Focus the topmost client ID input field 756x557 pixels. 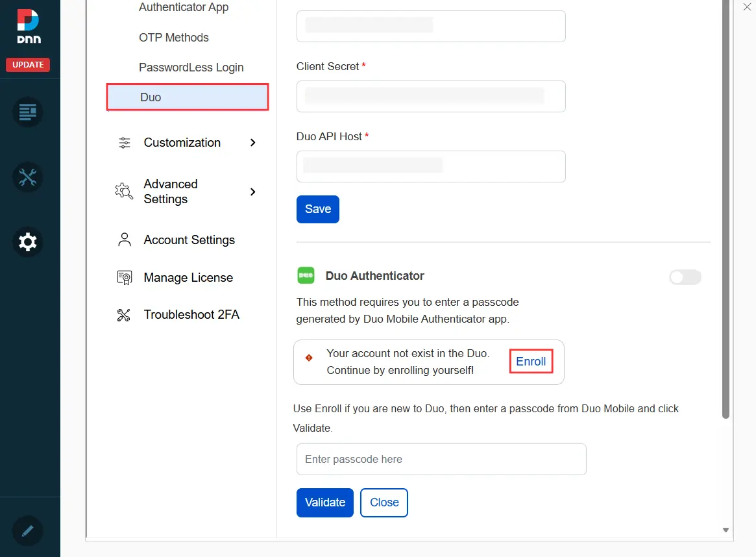coord(431,26)
